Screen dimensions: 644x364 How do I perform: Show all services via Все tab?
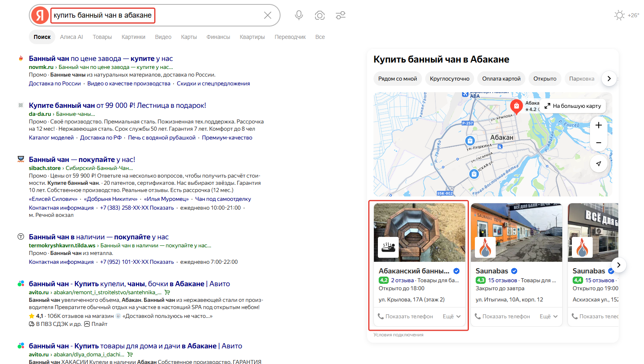320,37
